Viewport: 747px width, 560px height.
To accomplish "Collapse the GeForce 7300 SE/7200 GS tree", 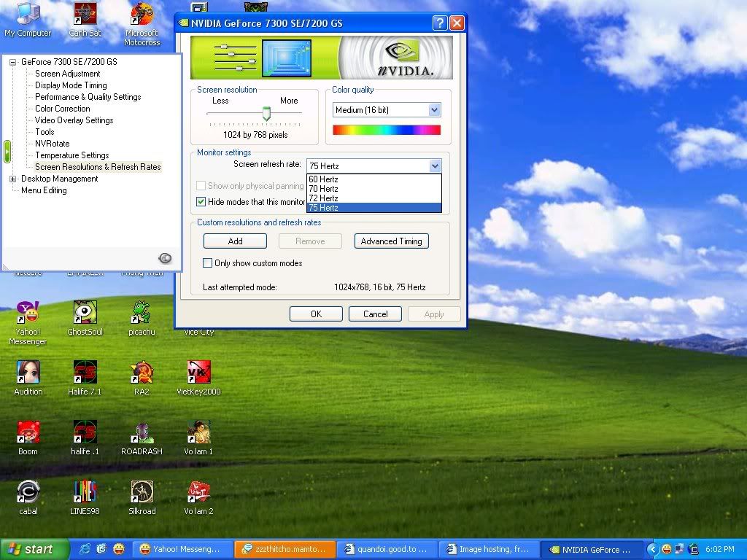I will point(13,62).
